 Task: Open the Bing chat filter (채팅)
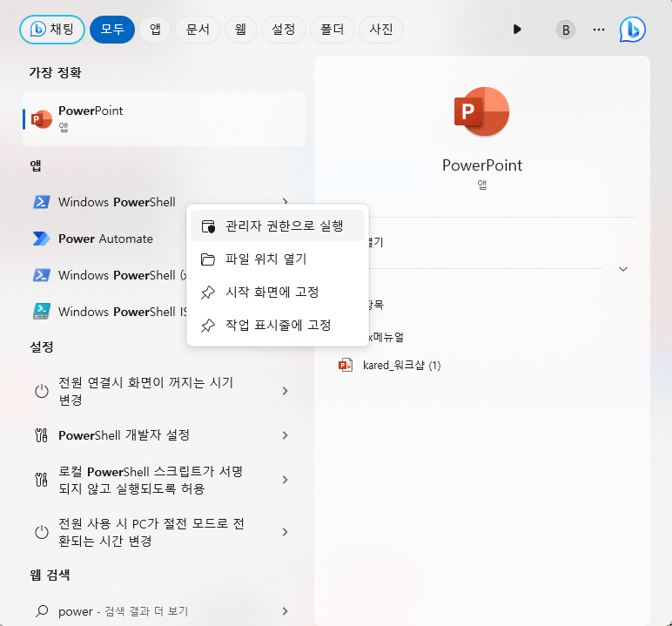(52, 30)
